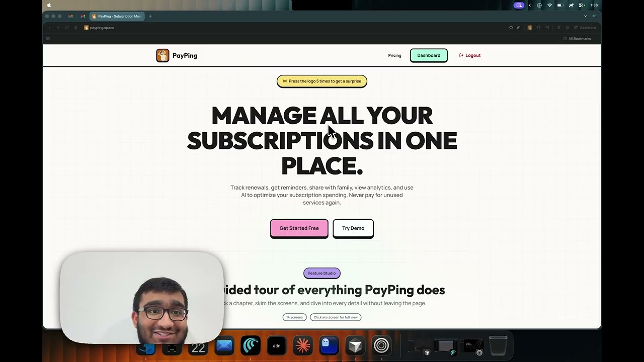Switch to the PayPing browser tab
The width and height of the screenshot is (644, 362).
point(117,16)
